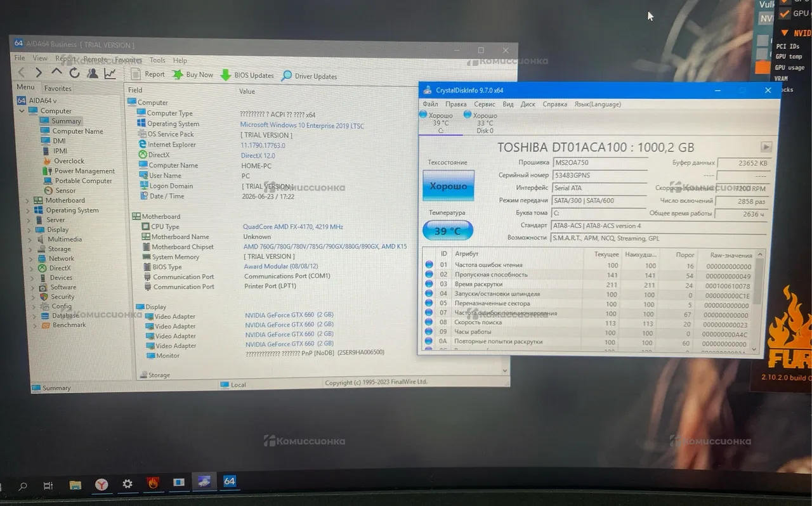The height and width of the screenshot is (506, 812).
Task: Switch to the Favorites tab
Action: pos(58,89)
